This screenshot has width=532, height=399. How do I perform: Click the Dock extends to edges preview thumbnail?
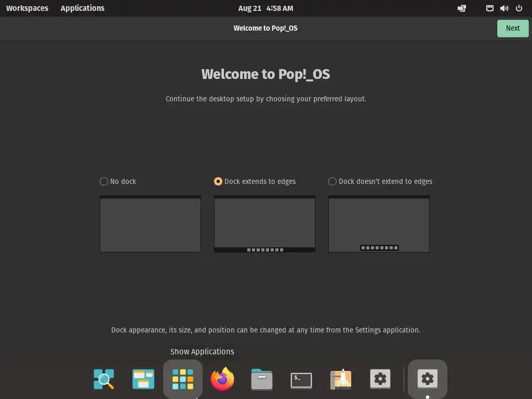click(264, 224)
